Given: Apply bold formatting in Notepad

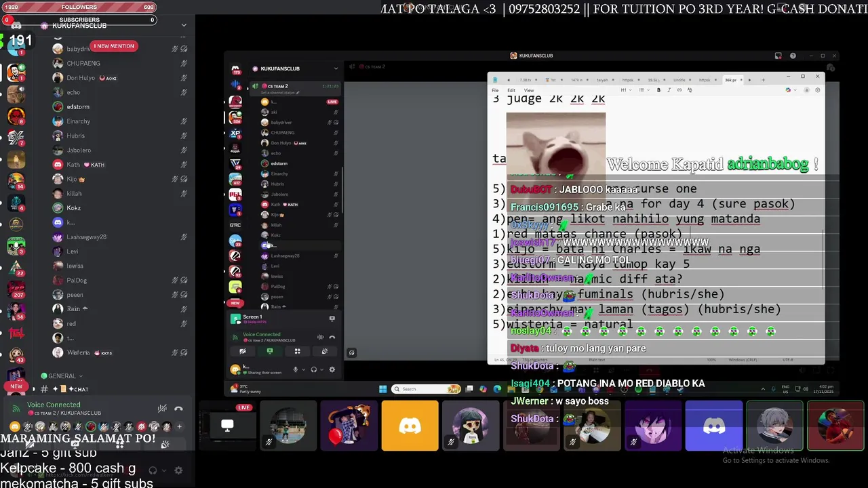Looking at the screenshot, I should pos(658,90).
